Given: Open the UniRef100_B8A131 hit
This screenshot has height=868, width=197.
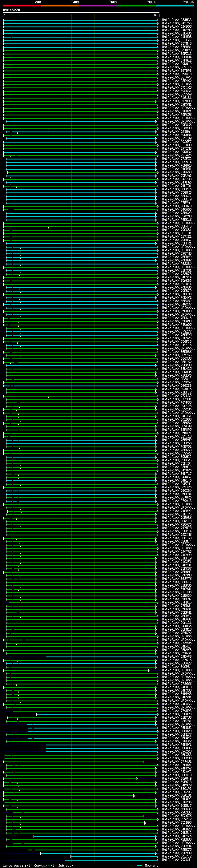Looking at the screenshot, I should coord(177,795).
